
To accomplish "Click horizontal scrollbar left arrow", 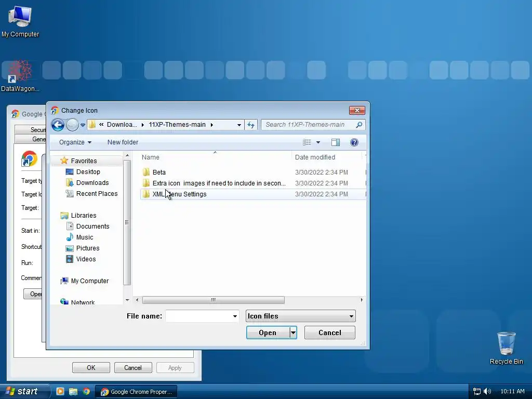I will coord(137,300).
